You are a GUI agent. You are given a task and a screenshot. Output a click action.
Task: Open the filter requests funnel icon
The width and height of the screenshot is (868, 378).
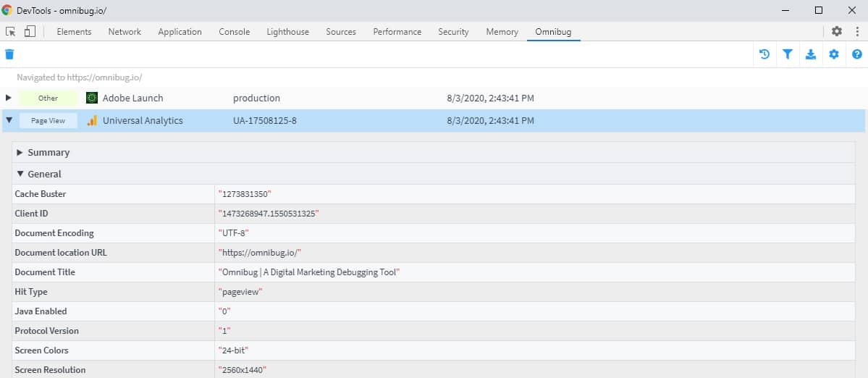pyautogui.click(x=788, y=54)
